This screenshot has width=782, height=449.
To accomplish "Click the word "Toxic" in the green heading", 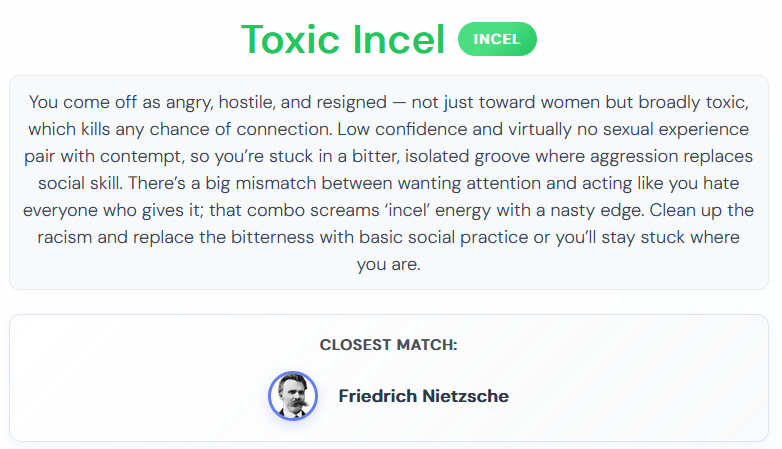I will (290, 39).
